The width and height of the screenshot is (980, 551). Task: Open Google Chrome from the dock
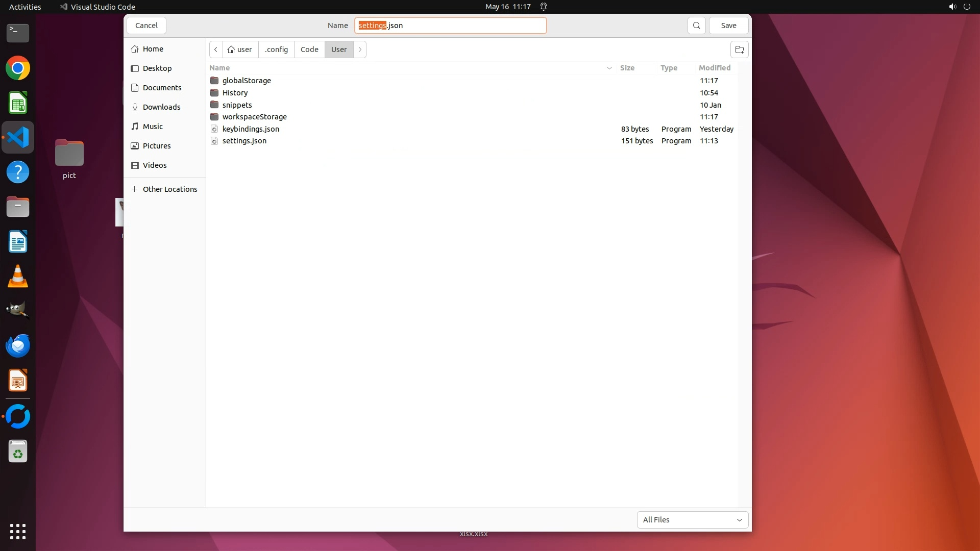pos(18,68)
